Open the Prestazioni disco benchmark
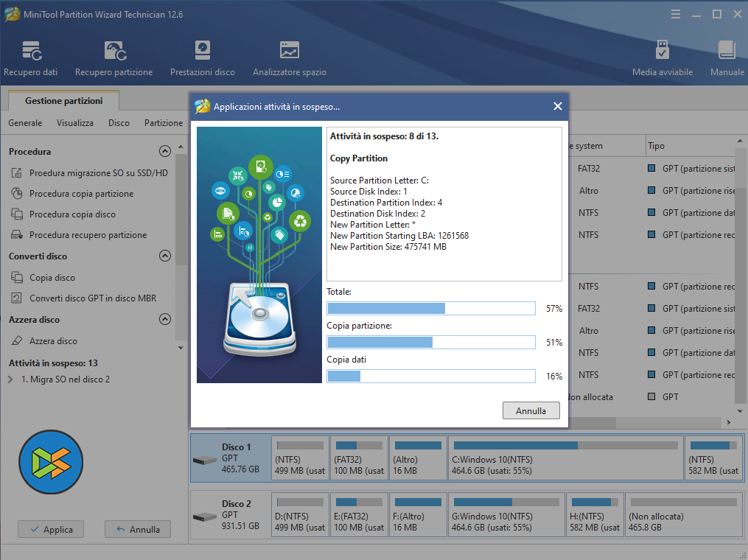This screenshot has height=560, width=748. point(202,58)
